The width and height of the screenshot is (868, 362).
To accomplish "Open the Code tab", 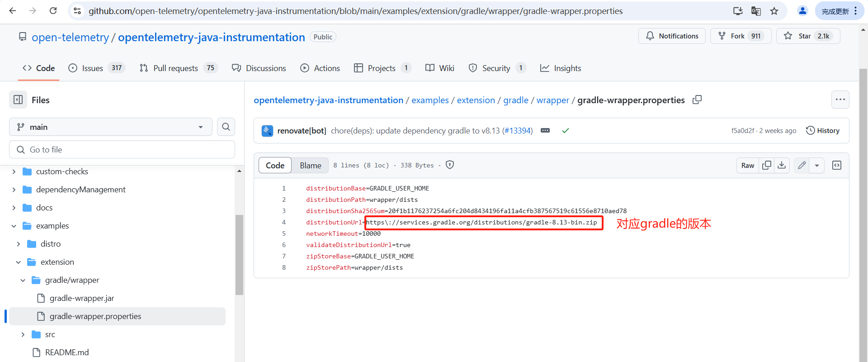I will [39, 68].
